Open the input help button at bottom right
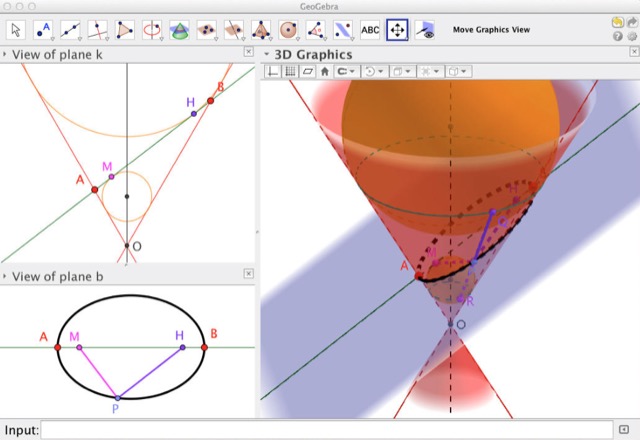Image resolution: width=640 pixels, height=440 pixels. tap(624, 430)
